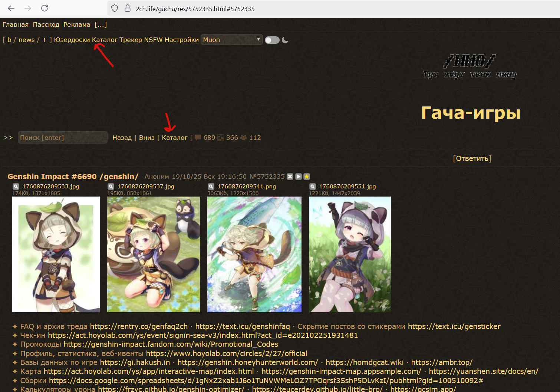Add thread to favorites with star icon

(x=307, y=177)
